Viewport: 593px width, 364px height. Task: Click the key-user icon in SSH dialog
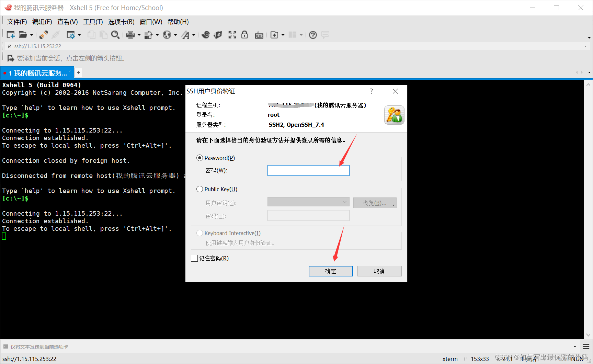click(x=394, y=115)
